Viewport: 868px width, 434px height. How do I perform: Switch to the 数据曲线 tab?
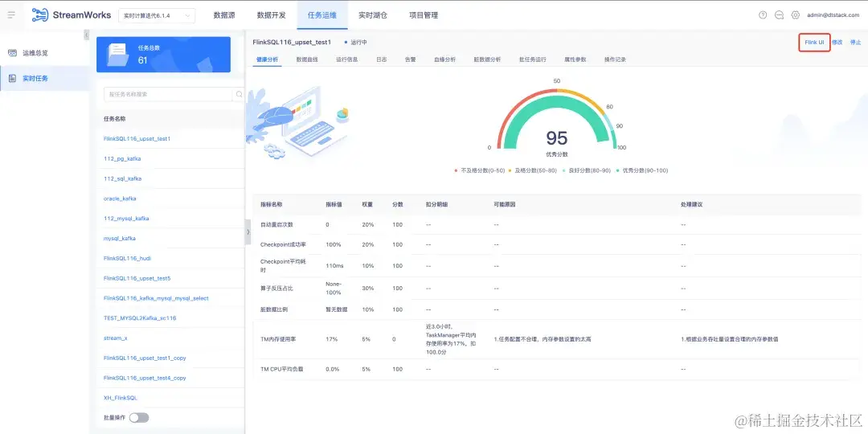click(307, 59)
